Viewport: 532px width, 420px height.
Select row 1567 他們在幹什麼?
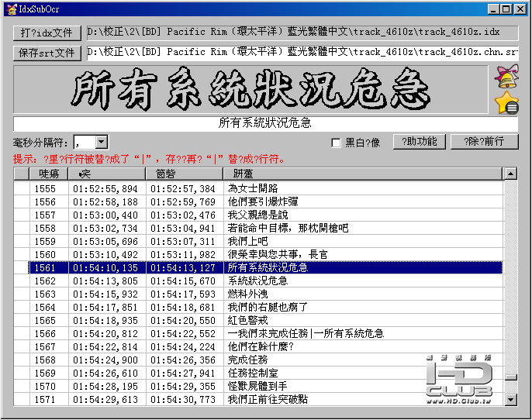click(x=257, y=347)
